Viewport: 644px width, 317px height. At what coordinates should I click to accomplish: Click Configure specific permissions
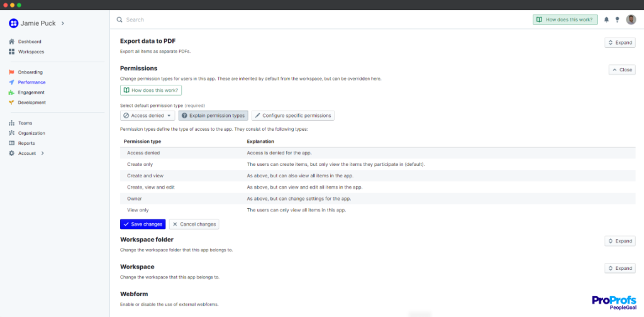pos(293,116)
